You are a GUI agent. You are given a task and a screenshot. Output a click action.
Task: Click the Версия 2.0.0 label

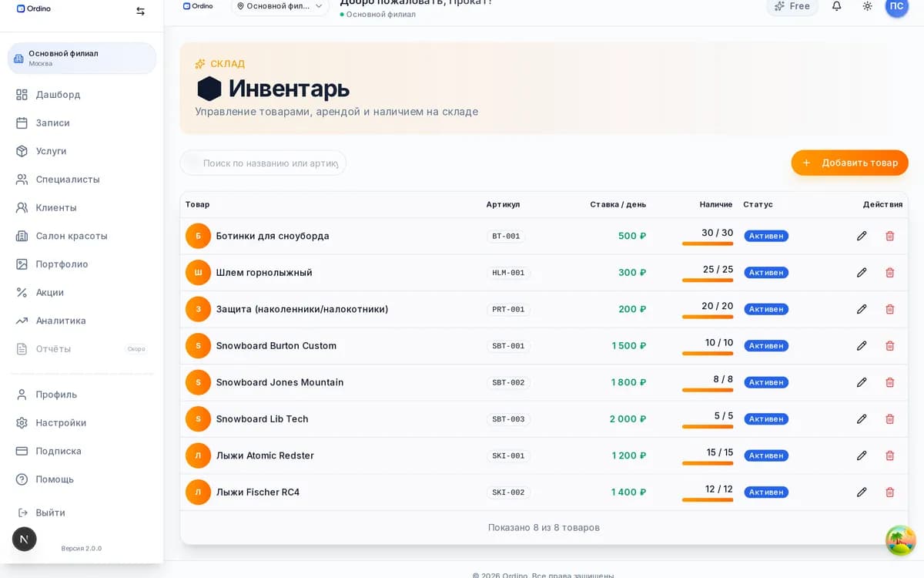(82, 549)
